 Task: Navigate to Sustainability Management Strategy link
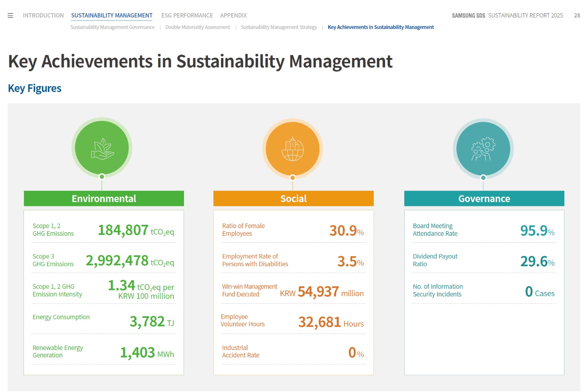(x=279, y=27)
